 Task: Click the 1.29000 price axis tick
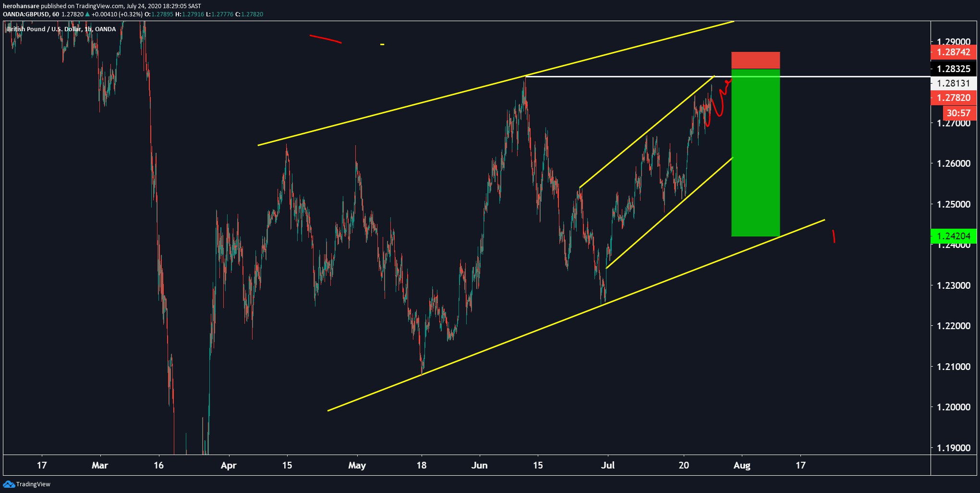(x=954, y=42)
